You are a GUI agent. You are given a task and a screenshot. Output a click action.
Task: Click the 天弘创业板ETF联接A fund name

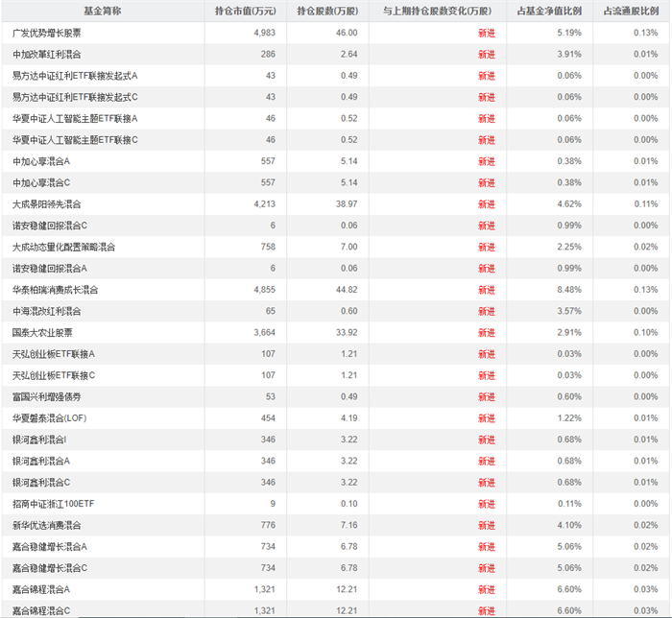coord(54,354)
